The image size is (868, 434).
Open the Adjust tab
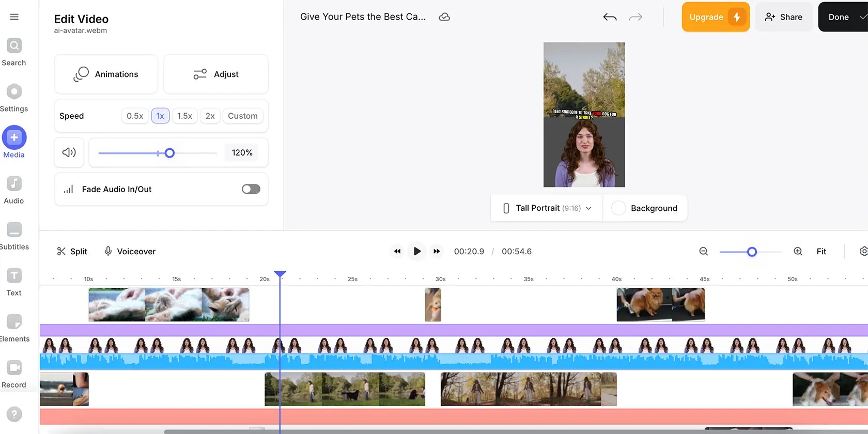click(x=216, y=74)
